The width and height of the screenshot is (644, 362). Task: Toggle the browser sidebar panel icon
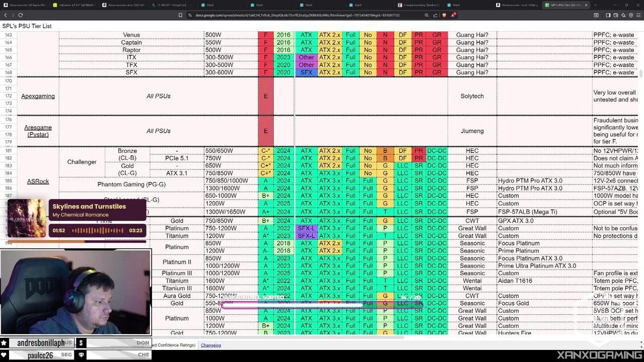click(x=608, y=15)
